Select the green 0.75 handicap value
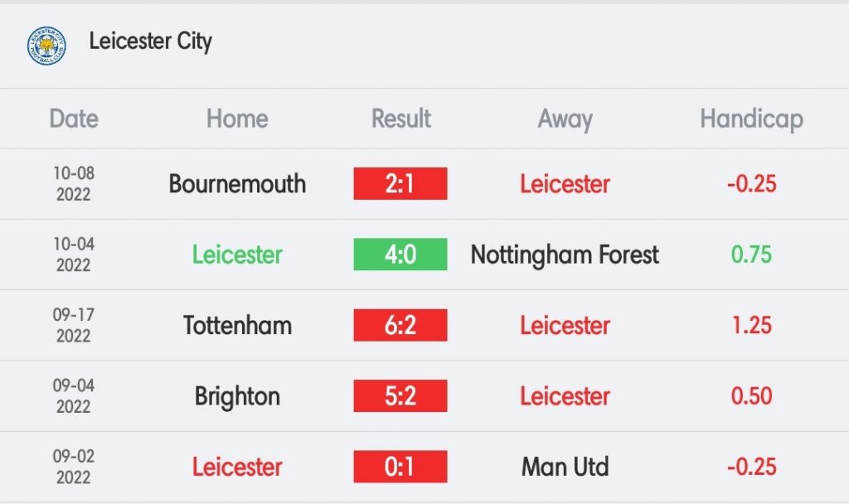The image size is (849, 504). 751,254
